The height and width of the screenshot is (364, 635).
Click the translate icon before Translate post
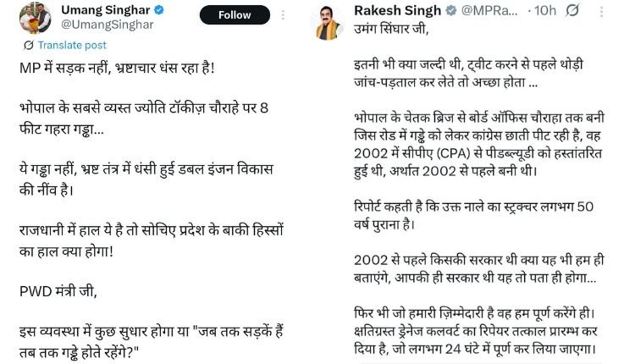click(x=28, y=45)
